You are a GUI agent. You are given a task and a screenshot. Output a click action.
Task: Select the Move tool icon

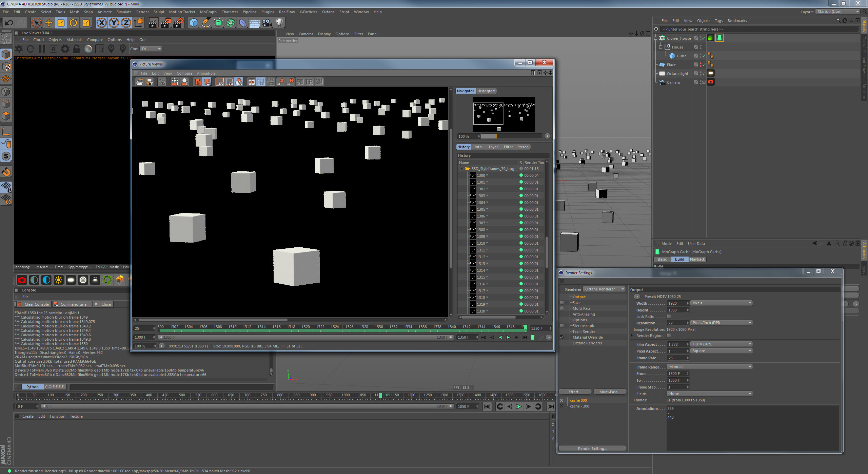pyautogui.click(x=49, y=23)
